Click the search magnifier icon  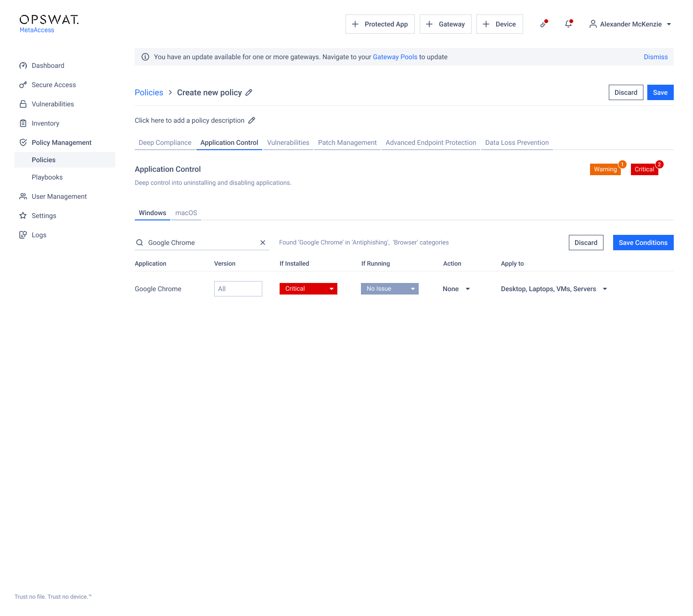140,243
